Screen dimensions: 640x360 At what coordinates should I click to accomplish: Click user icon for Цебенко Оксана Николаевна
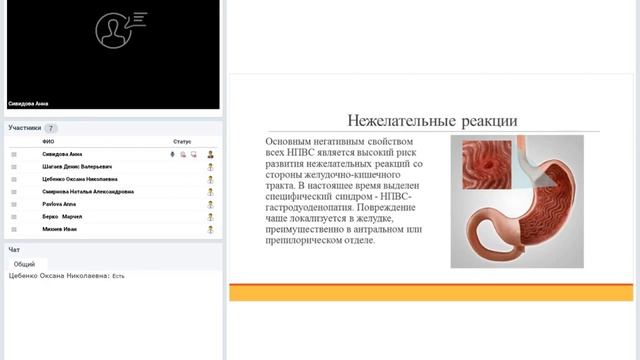[x=210, y=179]
